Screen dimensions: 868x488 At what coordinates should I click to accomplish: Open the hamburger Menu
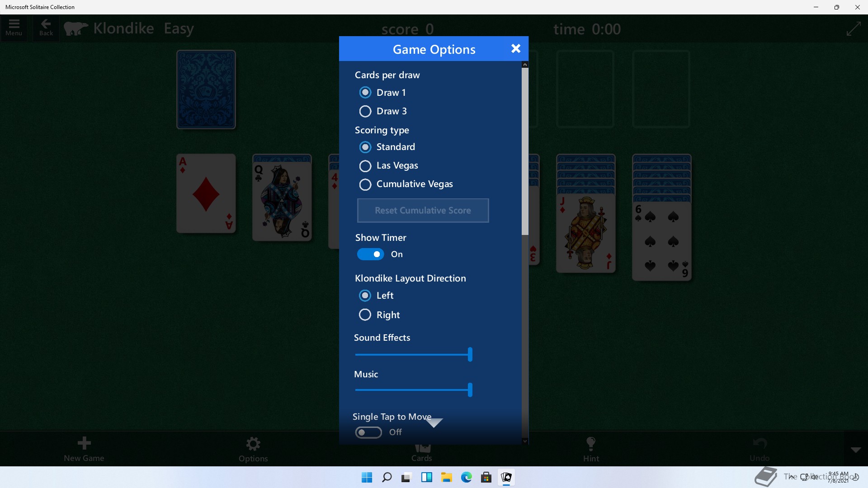click(14, 28)
